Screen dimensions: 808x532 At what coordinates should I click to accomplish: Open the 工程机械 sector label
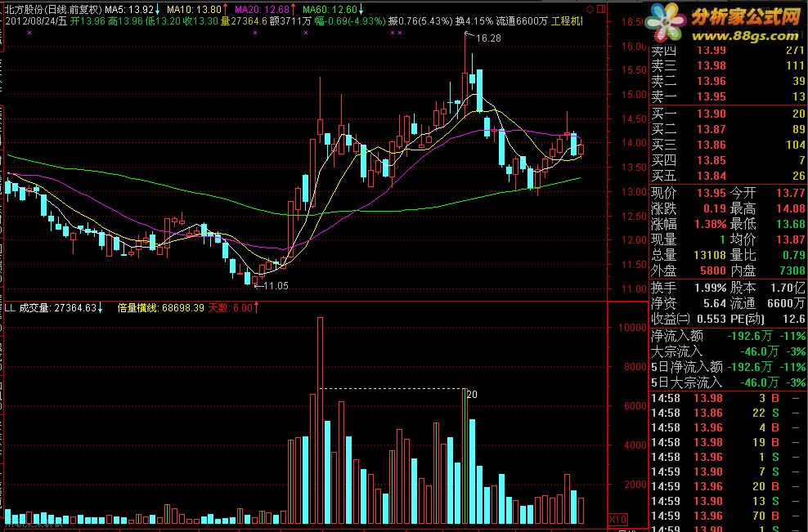[567, 21]
